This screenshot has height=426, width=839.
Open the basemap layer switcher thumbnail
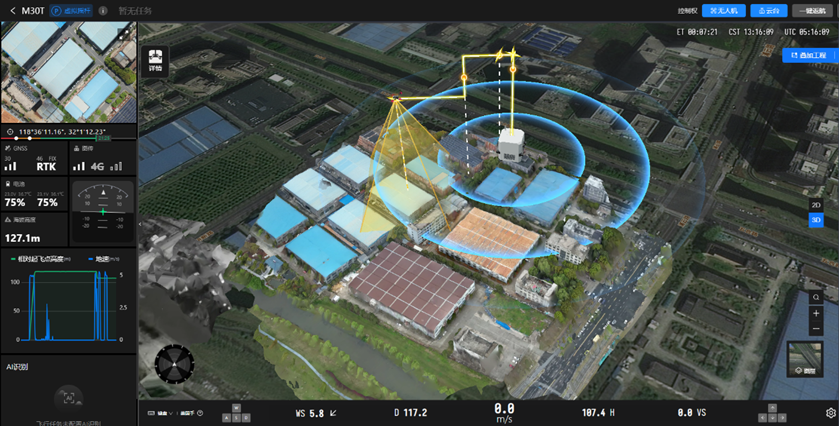pyautogui.click(x=806, y=357)
